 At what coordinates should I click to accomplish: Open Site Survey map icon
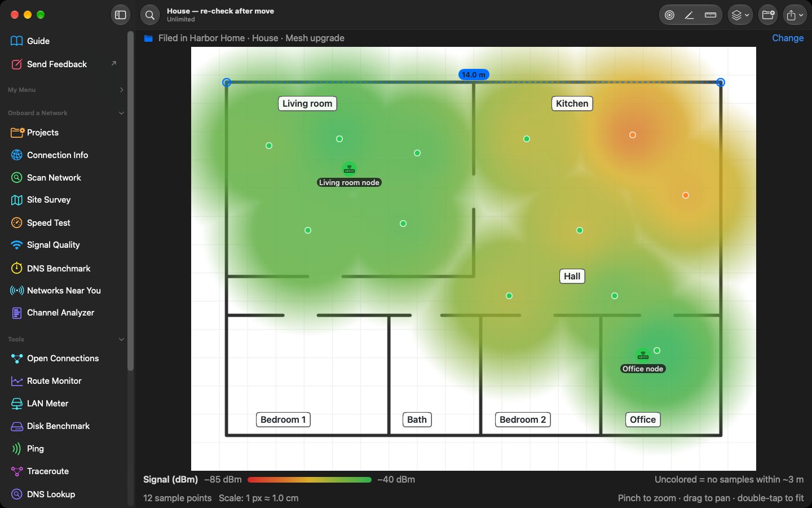coord(17,200)
